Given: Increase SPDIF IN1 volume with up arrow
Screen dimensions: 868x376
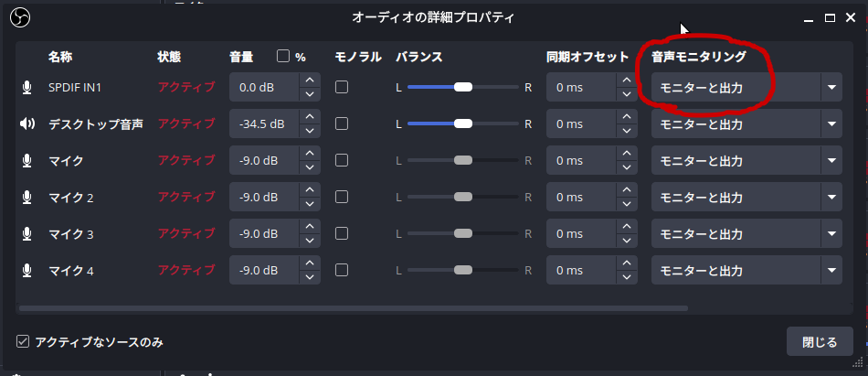Looking at the screenshot, I should [310, 81].
